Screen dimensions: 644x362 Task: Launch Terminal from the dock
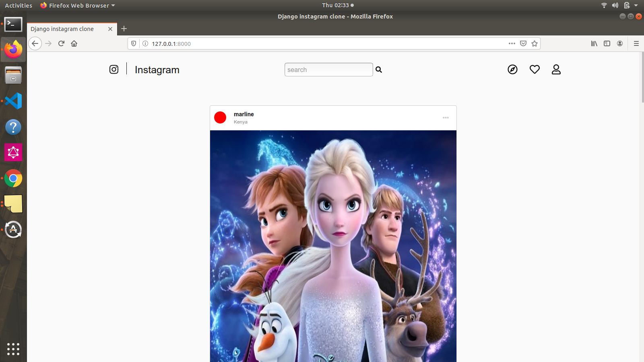(13, 24)
